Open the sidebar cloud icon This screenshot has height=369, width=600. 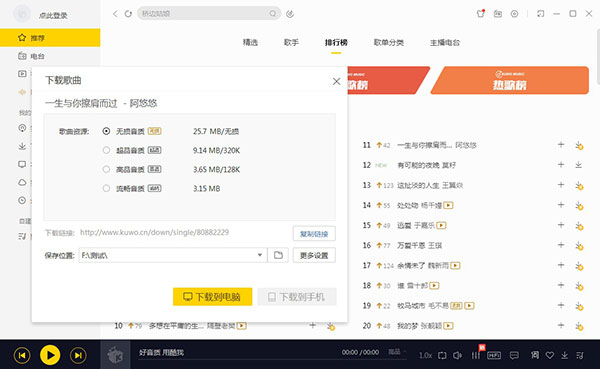coord(22,182)
